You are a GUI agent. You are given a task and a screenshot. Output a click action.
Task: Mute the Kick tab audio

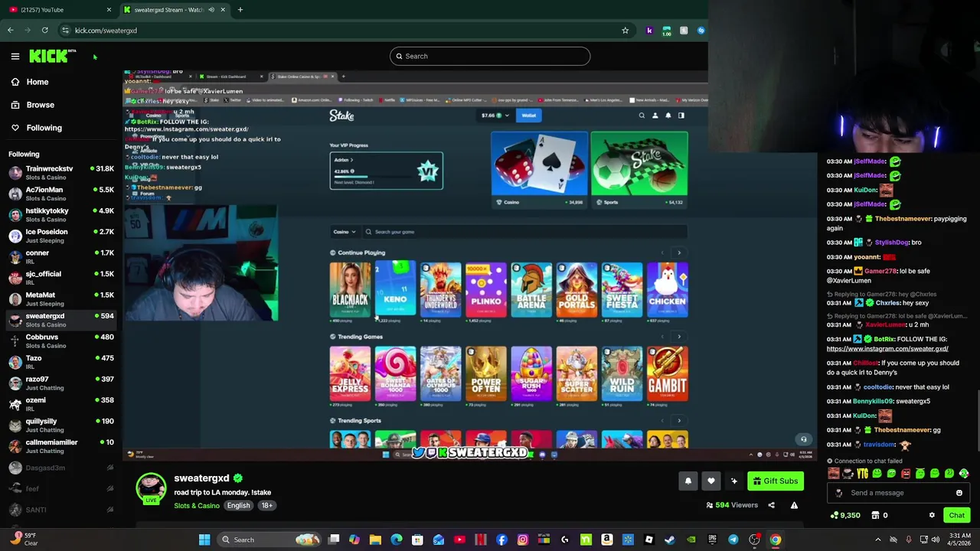point(211,10)
